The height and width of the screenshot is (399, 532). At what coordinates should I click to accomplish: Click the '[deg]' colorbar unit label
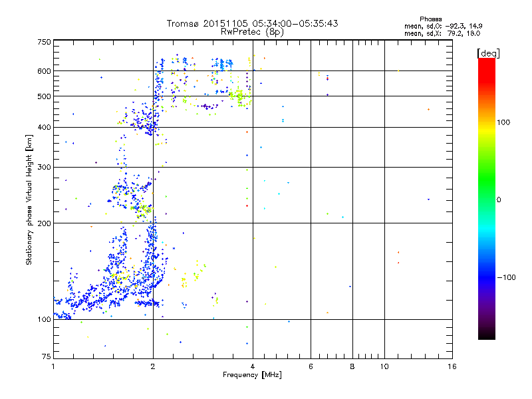[x=488, y=53]
